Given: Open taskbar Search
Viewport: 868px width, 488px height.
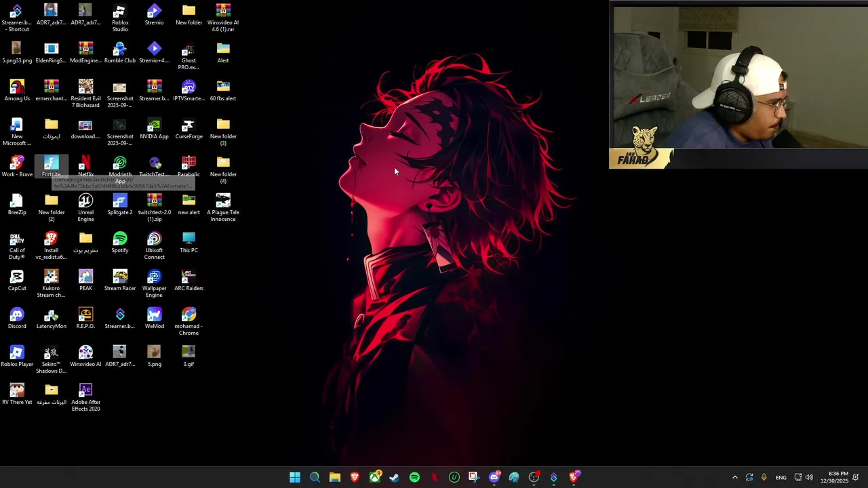Looking at the screenshot, I should [315, 477].
